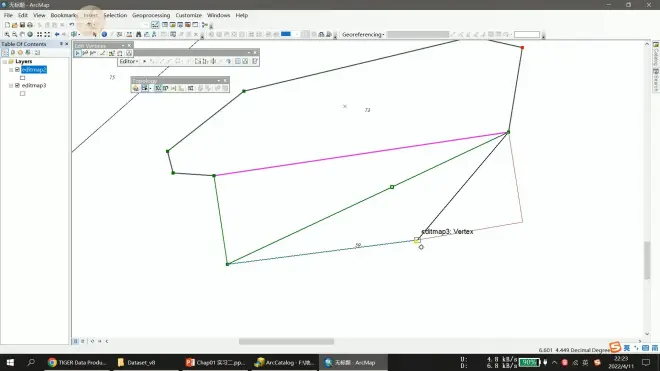The width and height of the screenshot is (660, 371).
Task: Click the editmap3 symbol swatch
Action: point(23,93)
